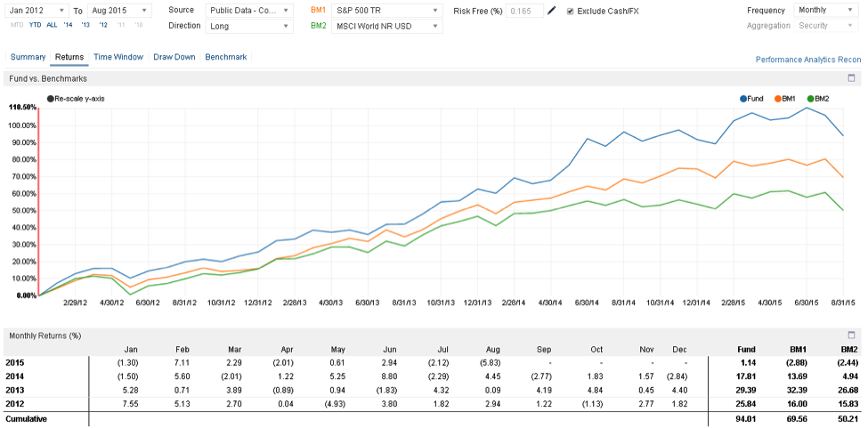Maximize the Fund vs. Benchmarks panel
The image size is (868, 428).
(851, 78)
